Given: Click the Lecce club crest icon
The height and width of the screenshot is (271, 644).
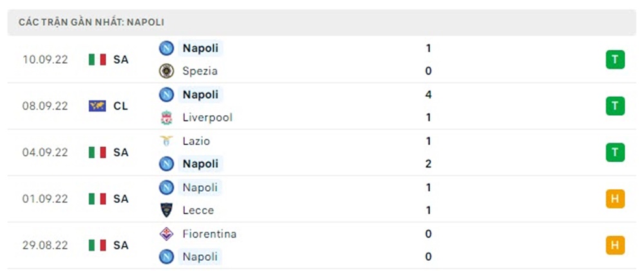Looking at the screenshot, I should point(166,210).
